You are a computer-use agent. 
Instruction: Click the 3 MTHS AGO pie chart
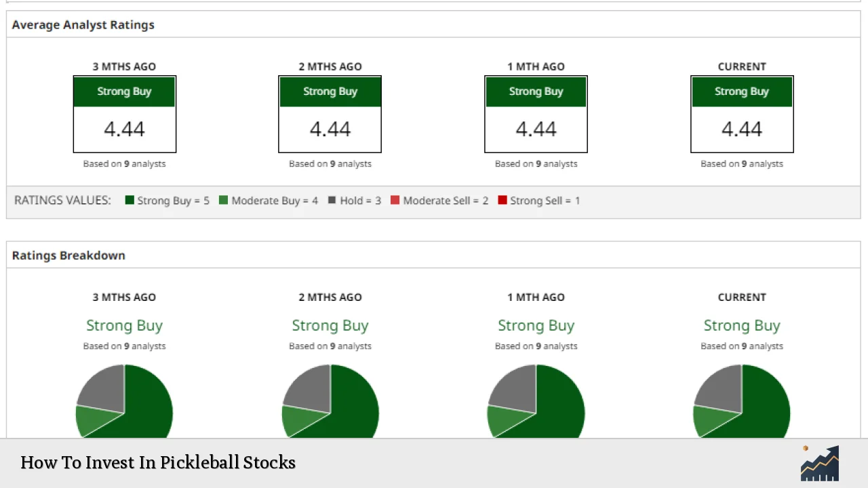(125, 401)
